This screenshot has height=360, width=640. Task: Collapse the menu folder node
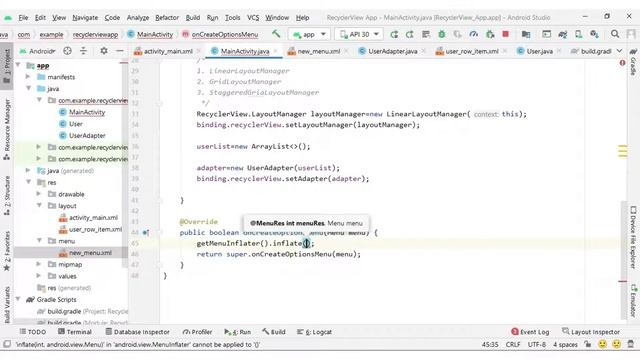[39, 241]
